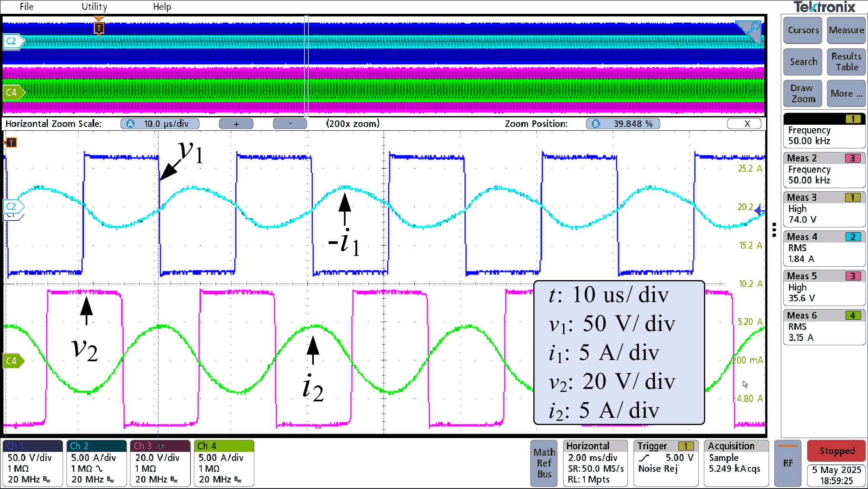The width and height of the screenshot is (868, 489).
Task: Toggle the RF button
Action: click(788, 463)
